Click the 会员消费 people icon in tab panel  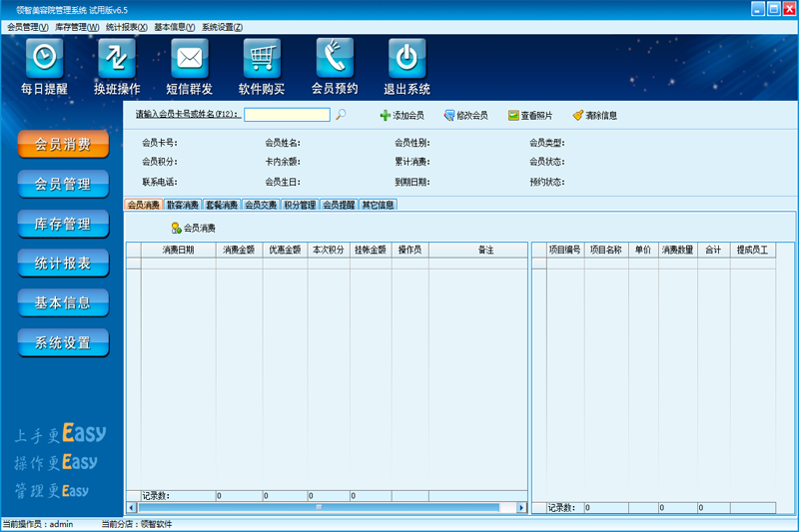pyautogui.click(x=177, y=229)
